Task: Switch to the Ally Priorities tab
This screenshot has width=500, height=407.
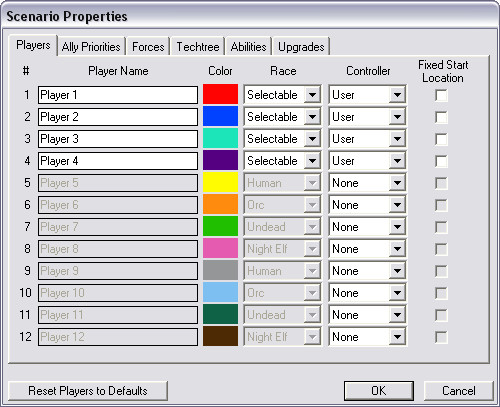Action: [x=91, y=47]
